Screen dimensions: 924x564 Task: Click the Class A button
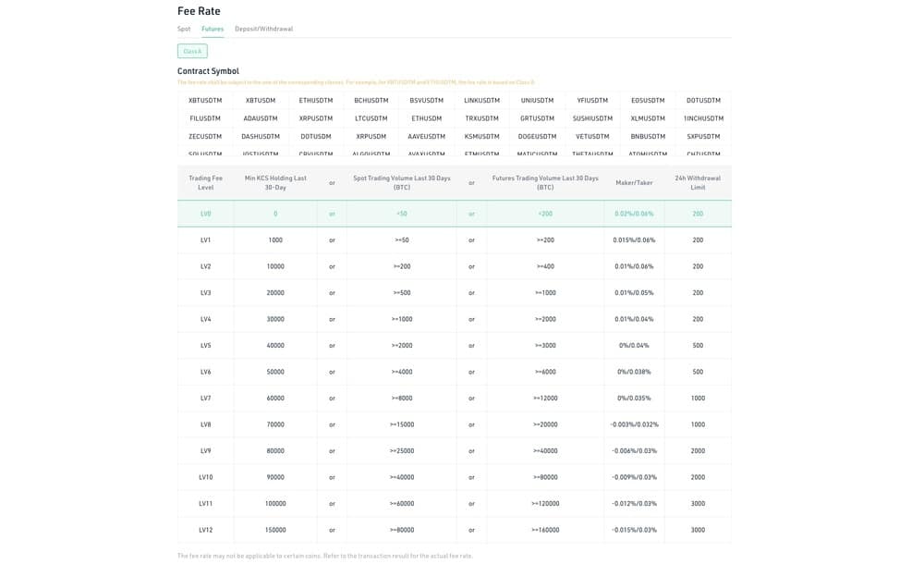pyautogui.click(x=192, y=52)
